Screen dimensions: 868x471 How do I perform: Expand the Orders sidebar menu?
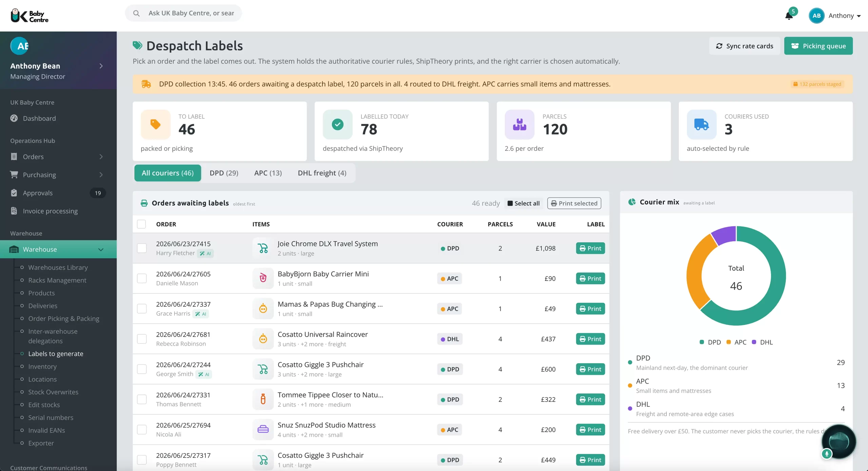[x=58, y=157]
